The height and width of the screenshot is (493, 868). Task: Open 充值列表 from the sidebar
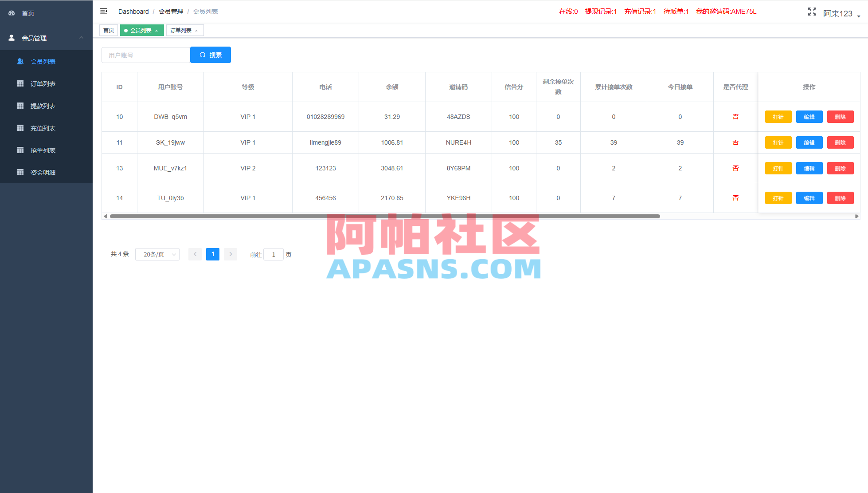pos(43,128)
